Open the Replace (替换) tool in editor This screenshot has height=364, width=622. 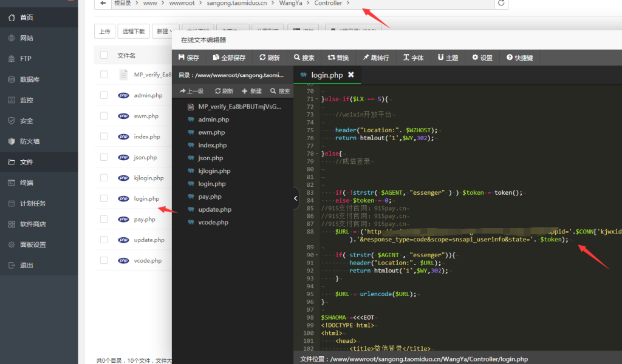[x=338, y=58]
